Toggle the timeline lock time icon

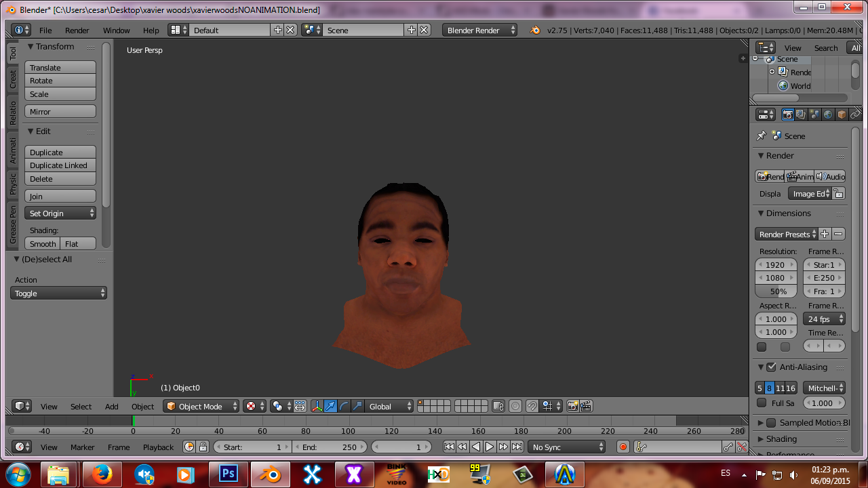(x=201, y=447)
